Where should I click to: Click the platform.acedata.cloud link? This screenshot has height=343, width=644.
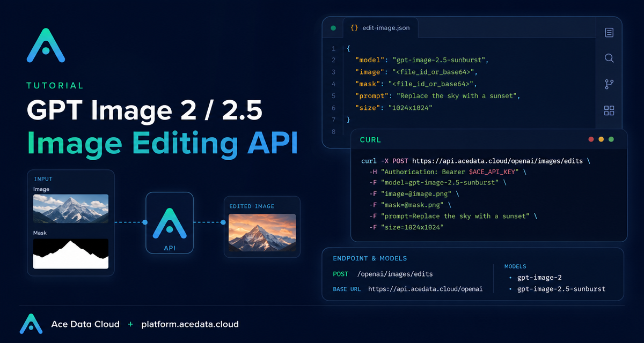click(x=190, y=324)
